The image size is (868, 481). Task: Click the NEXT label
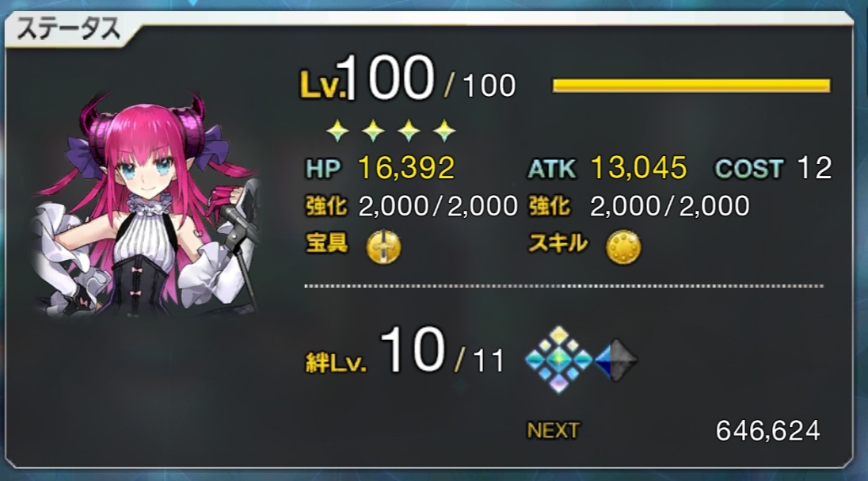tap(553, 430)
